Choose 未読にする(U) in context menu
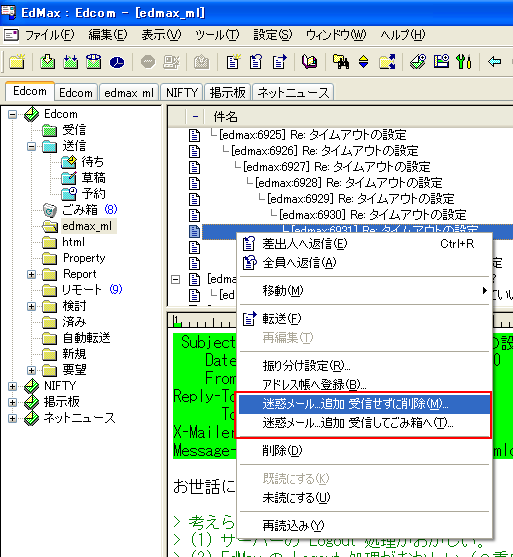This screenshot has height=557, width=513. click(x=364, y=498)
